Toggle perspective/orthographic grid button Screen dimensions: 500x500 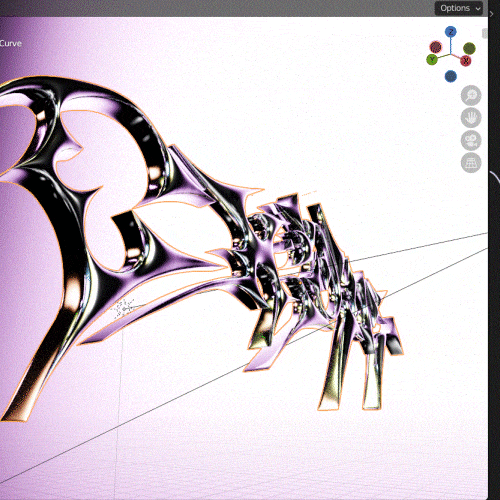[x=471, y=163]
